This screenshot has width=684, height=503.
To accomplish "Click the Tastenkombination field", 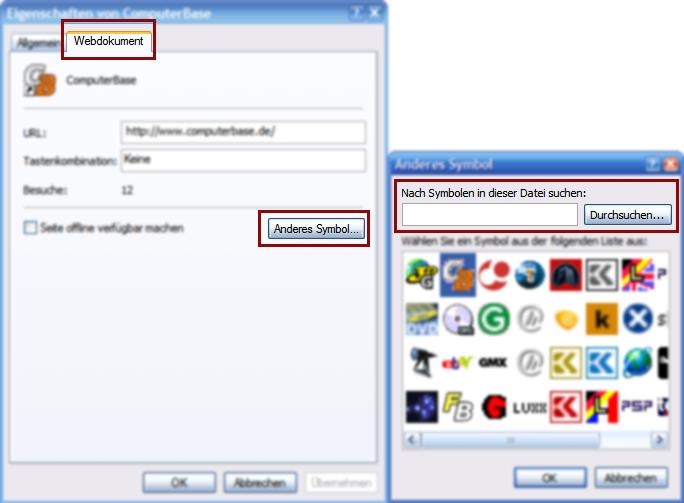I will 243,160.
